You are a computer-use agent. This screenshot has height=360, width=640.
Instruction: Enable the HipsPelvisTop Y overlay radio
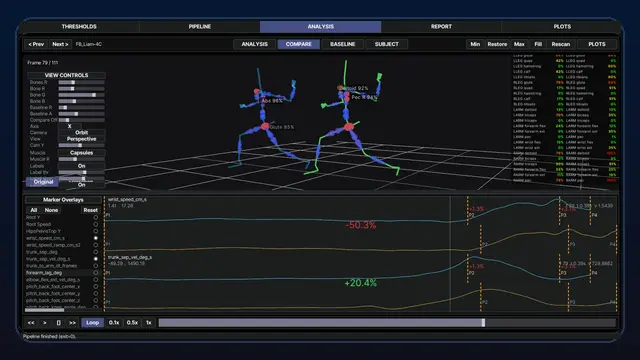(96, 231)
